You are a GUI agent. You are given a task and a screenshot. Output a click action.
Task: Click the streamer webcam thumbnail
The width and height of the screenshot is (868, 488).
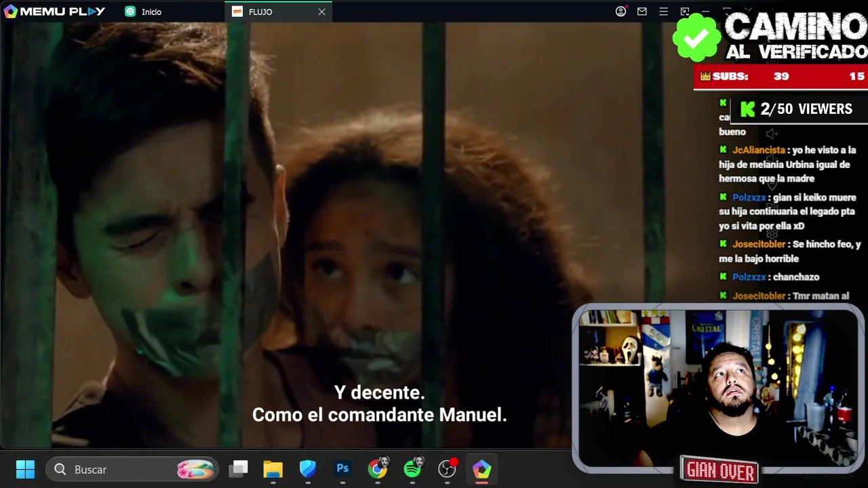(x=717, y=387)
